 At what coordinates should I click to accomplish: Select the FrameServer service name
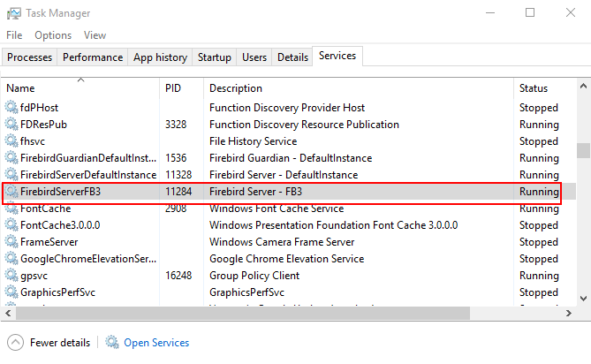click(49, 242)
